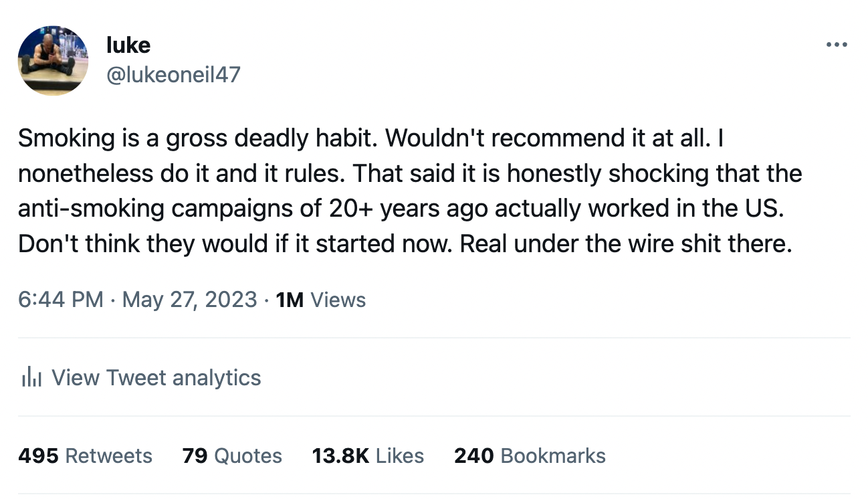This screenshot has width=868, height=499.
Task: Show the 495 Retweets list
Action: coord(85,456)
